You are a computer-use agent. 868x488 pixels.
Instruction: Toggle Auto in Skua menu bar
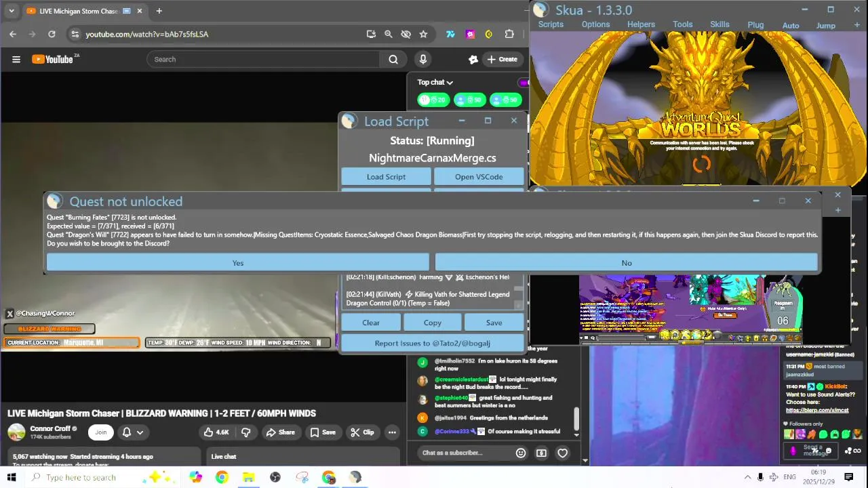click(791, 26)
